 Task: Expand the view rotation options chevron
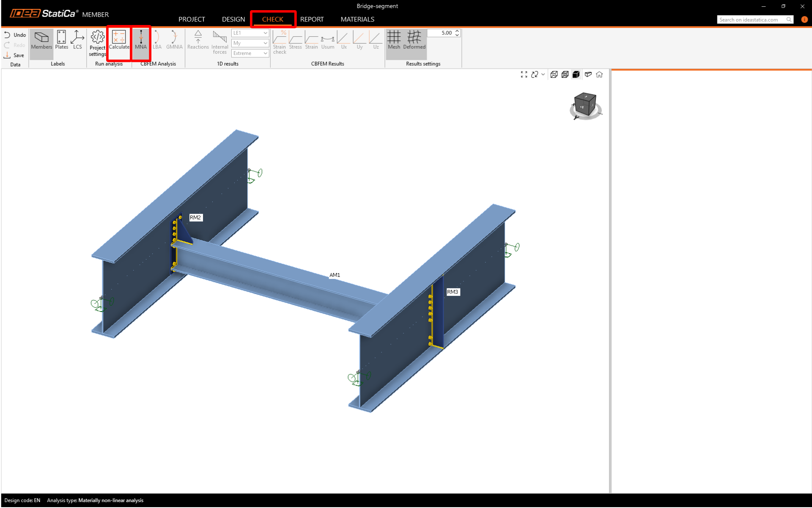click(543, 75)
